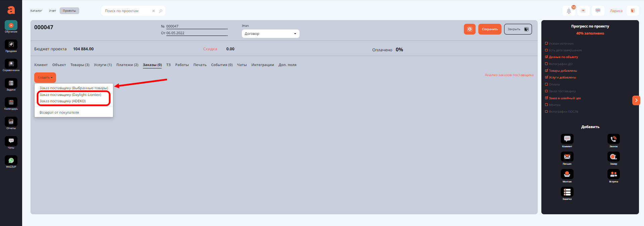Add a Замер measurement entry
The width and height of the screenshot is (644, 226).
[613, 157]
